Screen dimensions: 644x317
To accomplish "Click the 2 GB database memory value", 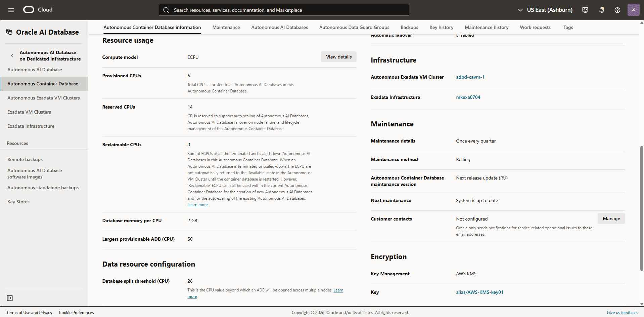I will 192,221.
